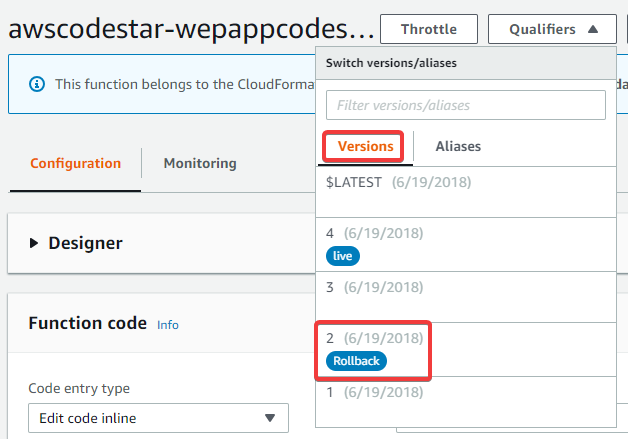Click the Designer section header
The width and height of the screenshot is (628, 439).
tap(161, 243)
